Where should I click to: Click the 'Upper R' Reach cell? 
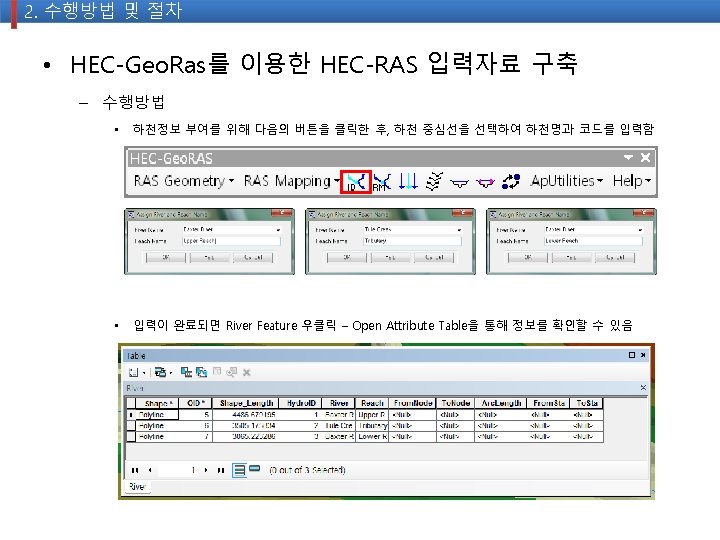coord(372,415)
